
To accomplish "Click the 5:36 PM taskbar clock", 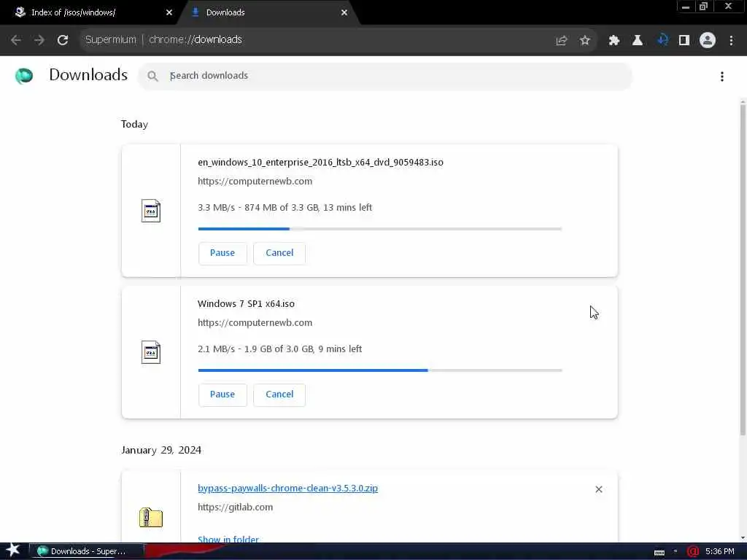I will click(x=720, y=551).
